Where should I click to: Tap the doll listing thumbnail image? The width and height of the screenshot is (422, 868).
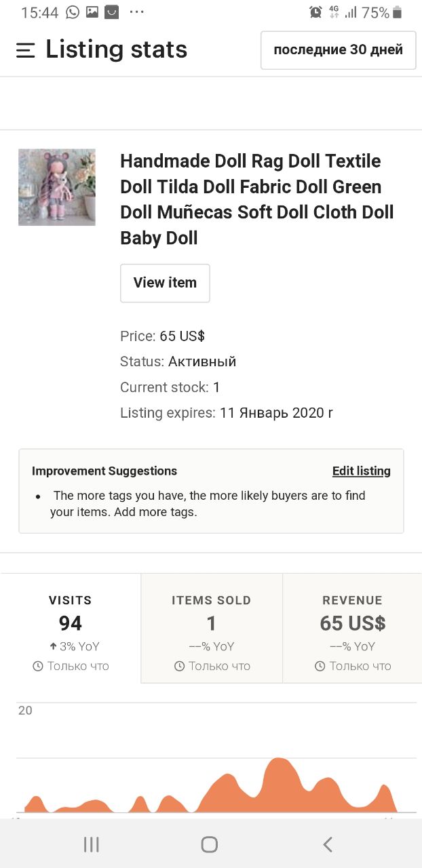57,187
